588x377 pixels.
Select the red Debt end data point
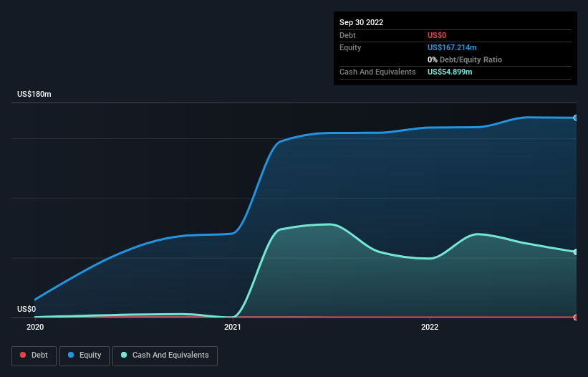576,318
